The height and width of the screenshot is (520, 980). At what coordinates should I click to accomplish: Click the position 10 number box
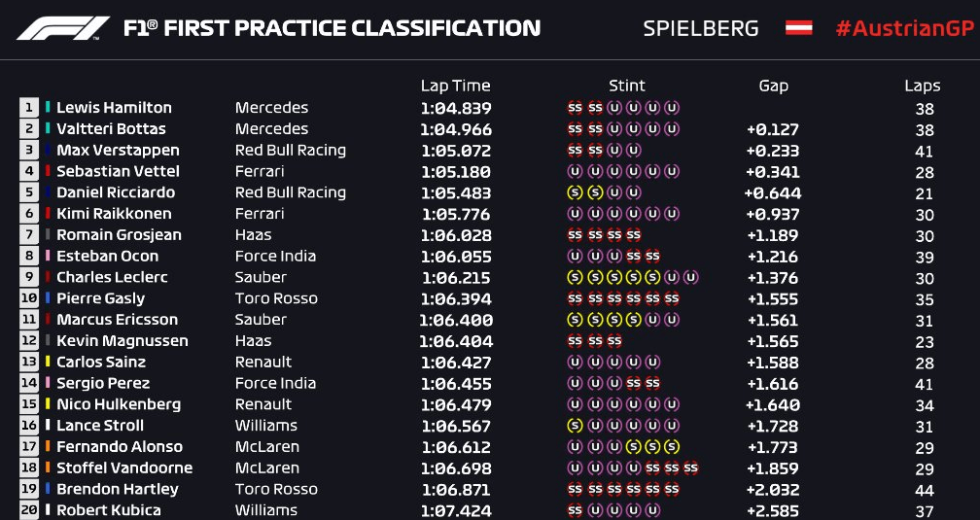[29, 298]
